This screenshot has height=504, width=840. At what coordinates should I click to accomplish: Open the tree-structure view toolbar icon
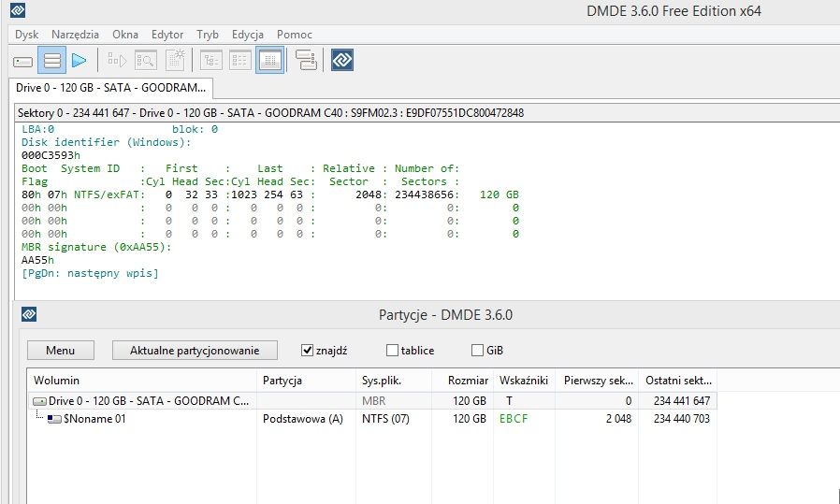click(211, 60)
